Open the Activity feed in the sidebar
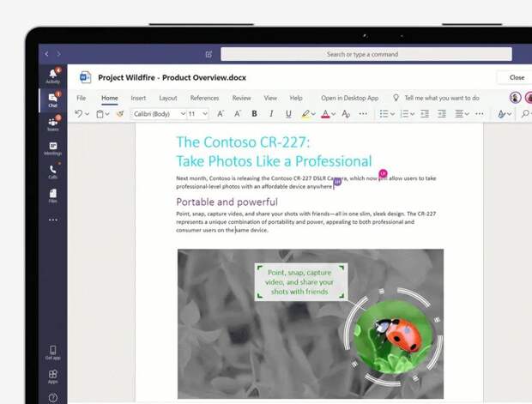The width and height of the screenshot is (532, 404). [x=53, y=76]
